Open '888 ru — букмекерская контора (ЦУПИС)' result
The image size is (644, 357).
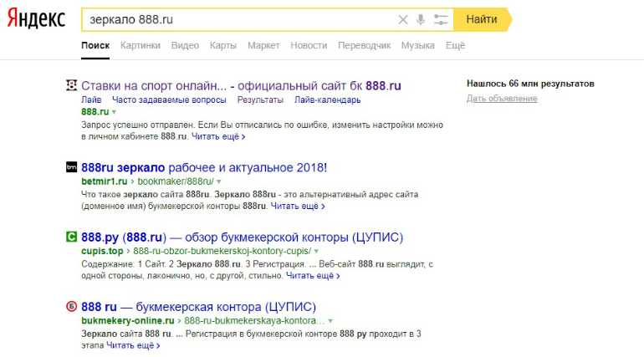tap(198, 307)
